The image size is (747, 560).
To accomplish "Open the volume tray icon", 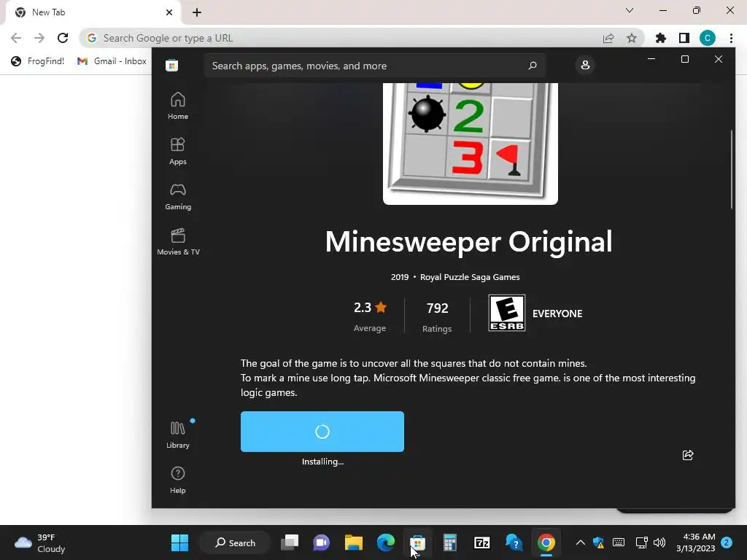I will click(659, 542).
